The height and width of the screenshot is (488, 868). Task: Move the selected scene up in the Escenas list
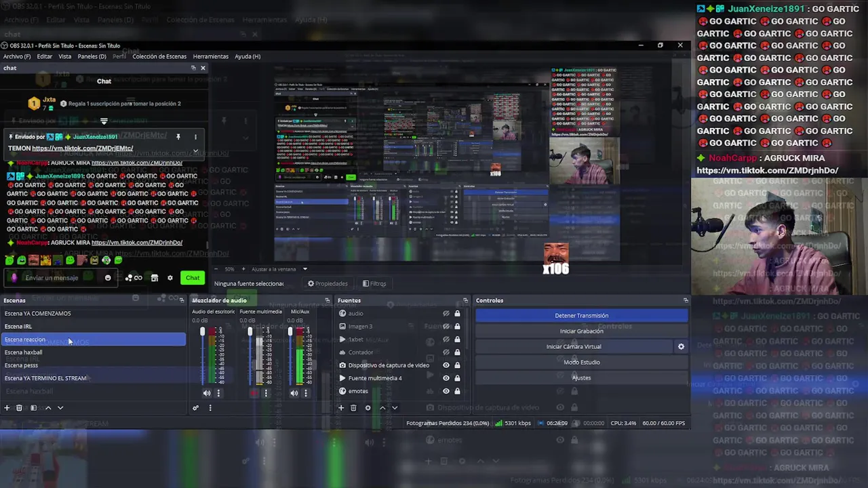(x=48, y=408)
